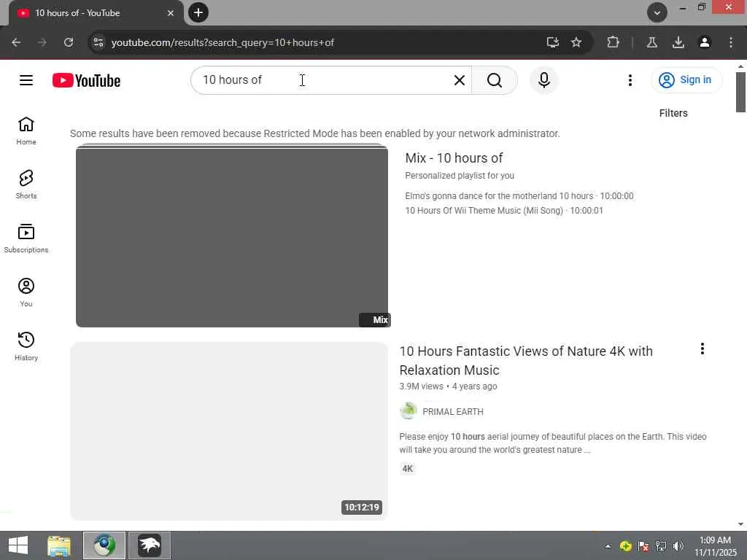The image size is (747, 560).
Task: Click '10 Hours Of Wii Theme Music' entry
Action: (x=504, y=211)
